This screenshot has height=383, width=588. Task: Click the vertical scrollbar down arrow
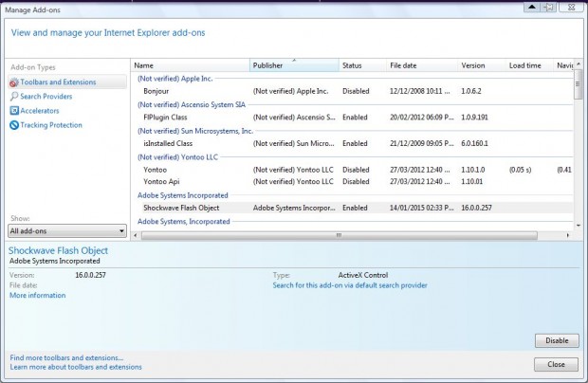click(x=578, y=226)
